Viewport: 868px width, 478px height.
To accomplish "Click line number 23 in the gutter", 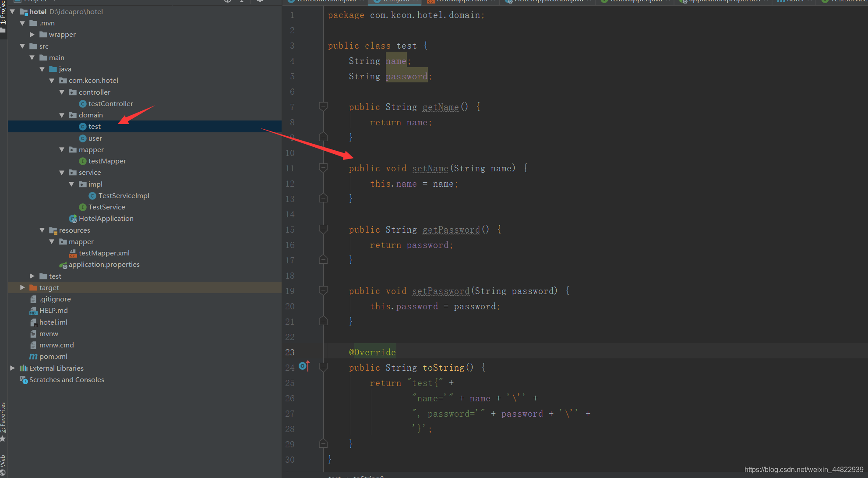I will [x=290, y=352].
